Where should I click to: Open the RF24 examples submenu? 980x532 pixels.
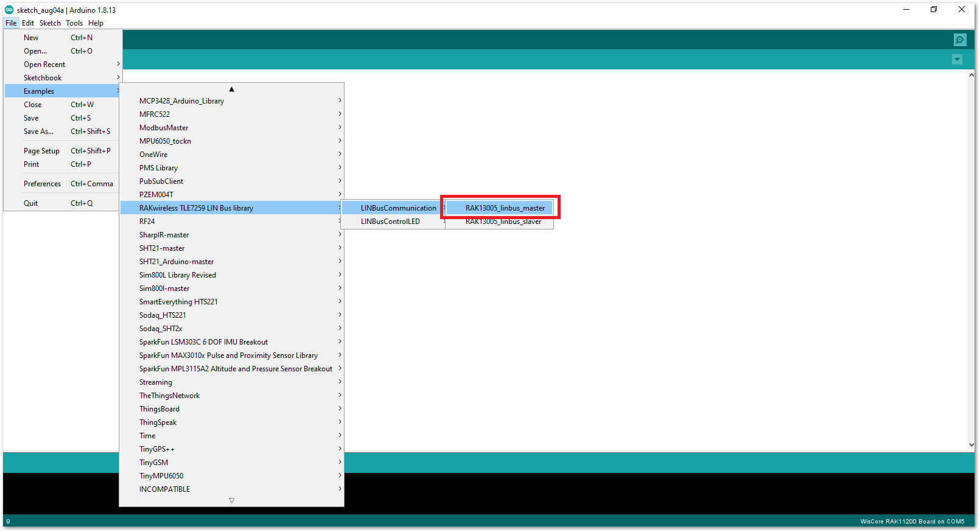tap(232, 222)
